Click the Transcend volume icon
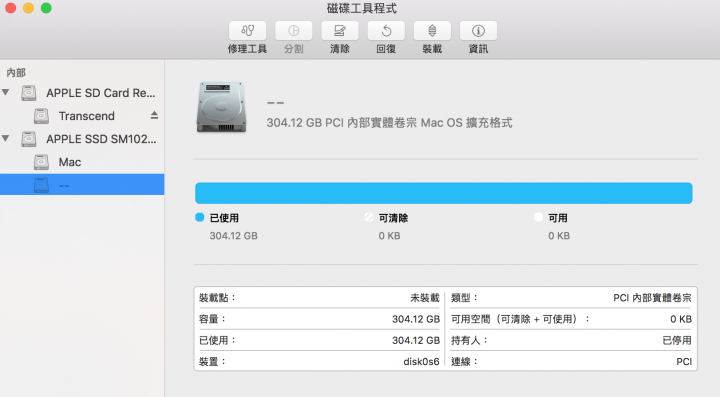Viewport: 720px width, 397px height. [41, 116]
